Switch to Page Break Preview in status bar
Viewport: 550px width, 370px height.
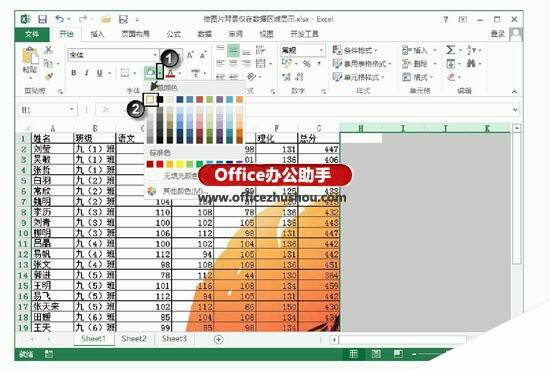pos(398,354)
